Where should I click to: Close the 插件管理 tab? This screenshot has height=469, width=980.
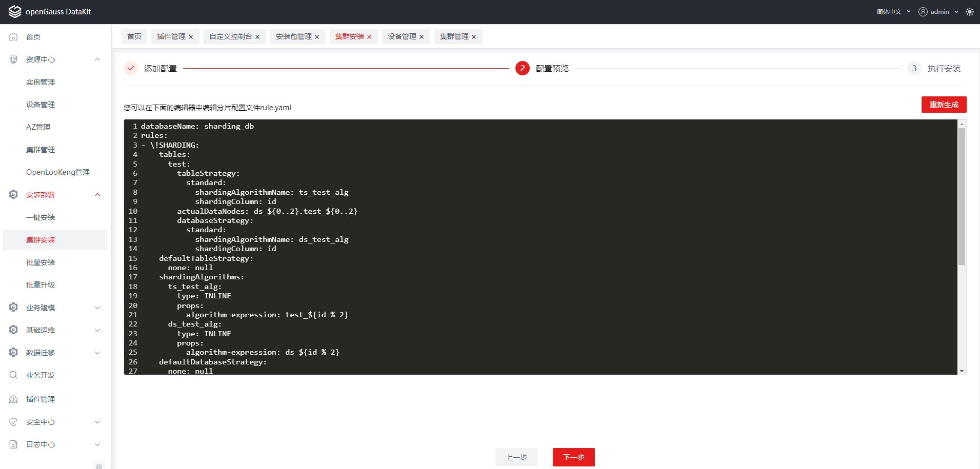tap(191, 37)
